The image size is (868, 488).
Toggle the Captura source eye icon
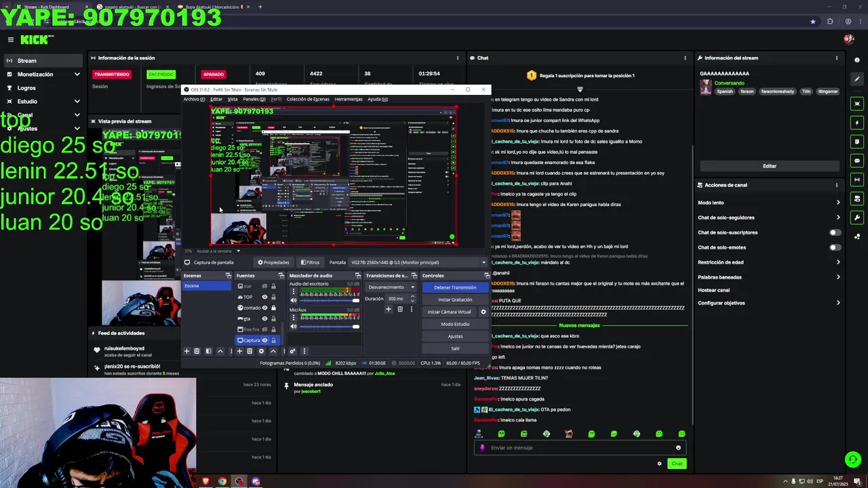pyautogui.click(x=264, y=340)
